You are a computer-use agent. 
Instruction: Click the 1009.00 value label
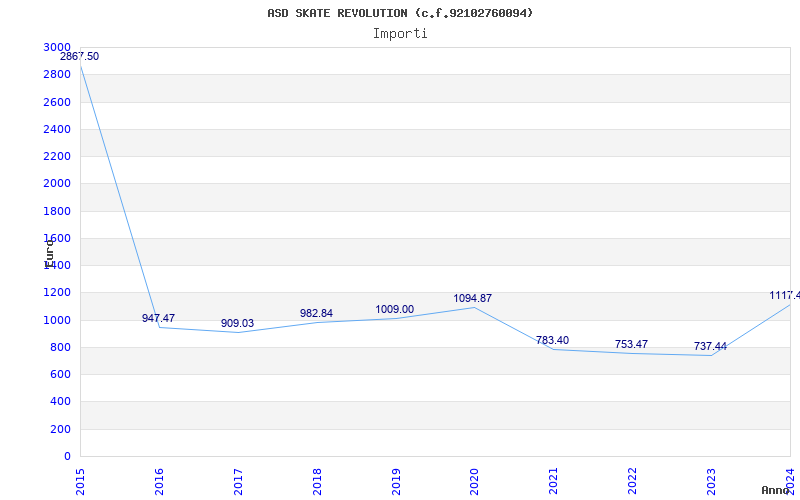click(395, 310)
